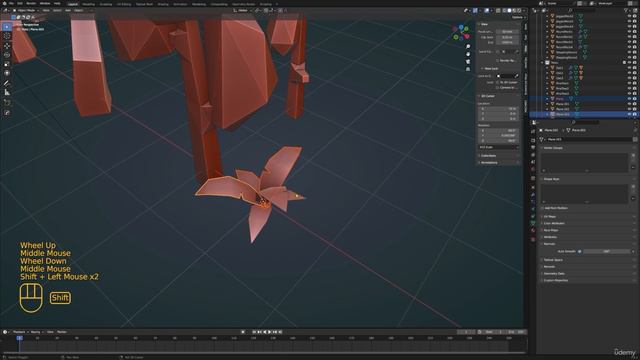Expand the Shape Keys panel
Viewport: 640px width, 360px height.
[x=551, y=179]
